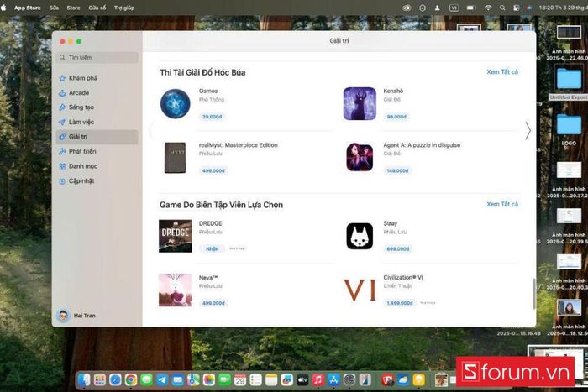Launch Safari from the Dock
588x392 pixels.
click(115, 380)
